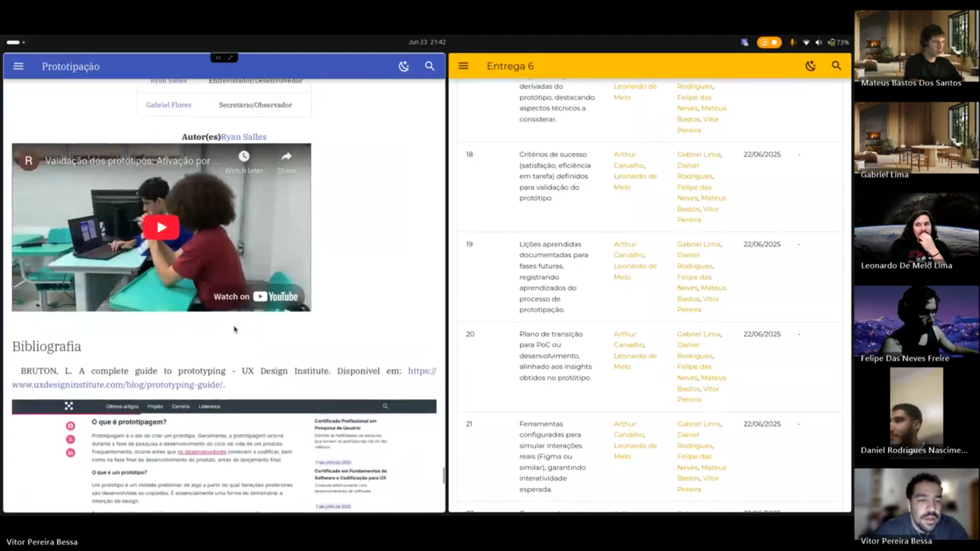
Task: Stop screen sharing via the white square
Action: click(774, 42)
